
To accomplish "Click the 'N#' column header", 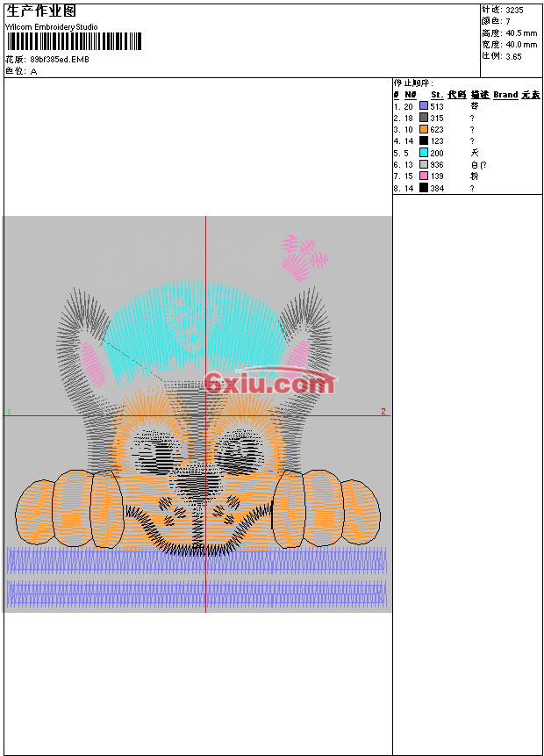I will (410, 95).
